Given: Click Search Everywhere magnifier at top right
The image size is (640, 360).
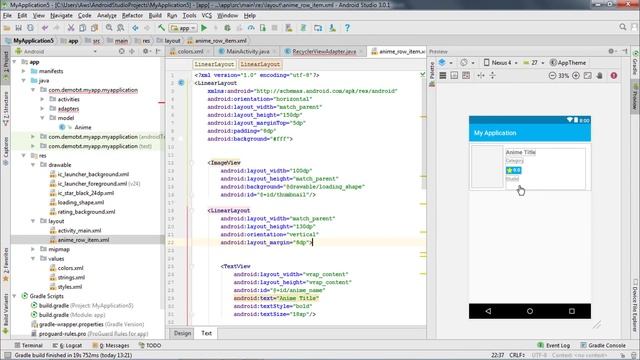Looking at the screenshot, I should coord(623,27).
